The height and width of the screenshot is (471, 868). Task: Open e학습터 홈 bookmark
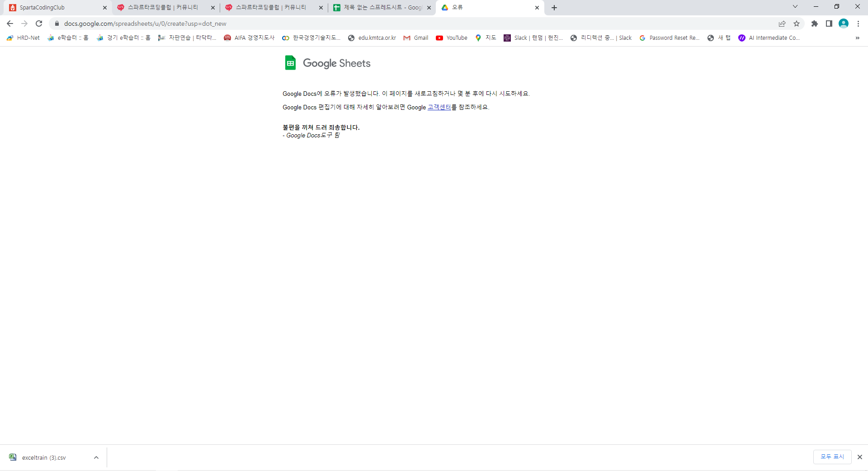pos(68,38)
